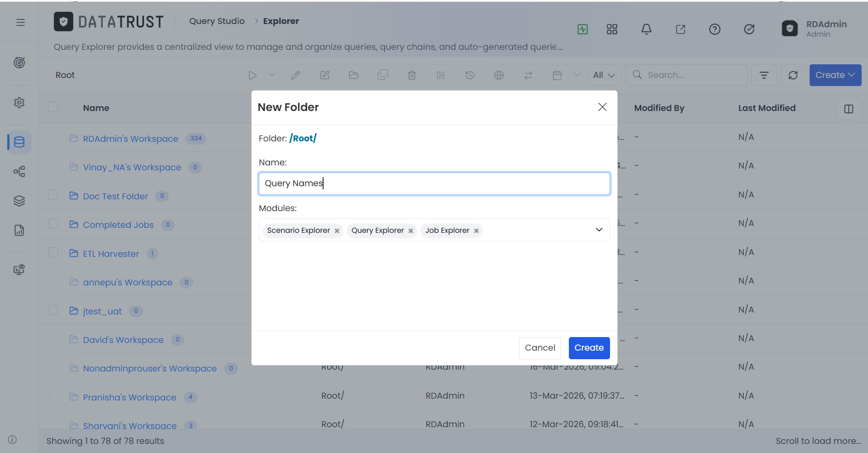Click the folder Name input field
Viewport: 868px width, 453px height.
pos(434,183)
